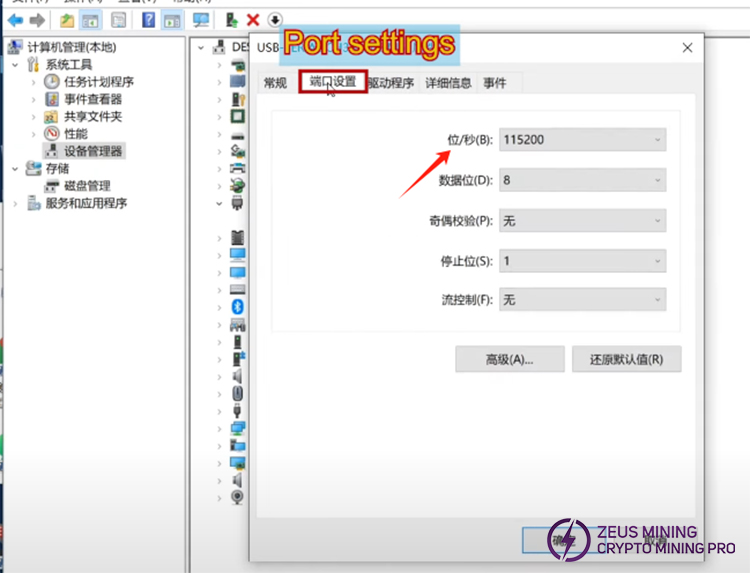This screenshot has width=750, height=573.
Task: Open the 流控制(F) flow control dropdown
Action: pos(582,299)
